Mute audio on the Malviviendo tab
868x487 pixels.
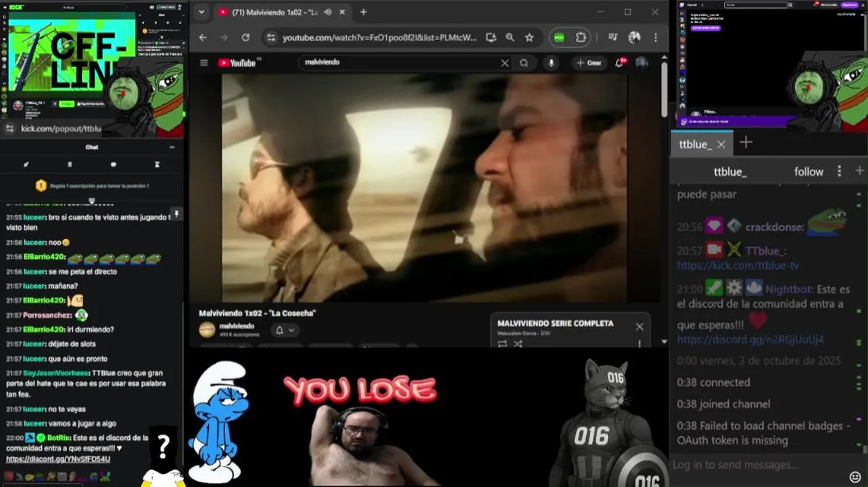pyautogui.click(x=328, y=12)
